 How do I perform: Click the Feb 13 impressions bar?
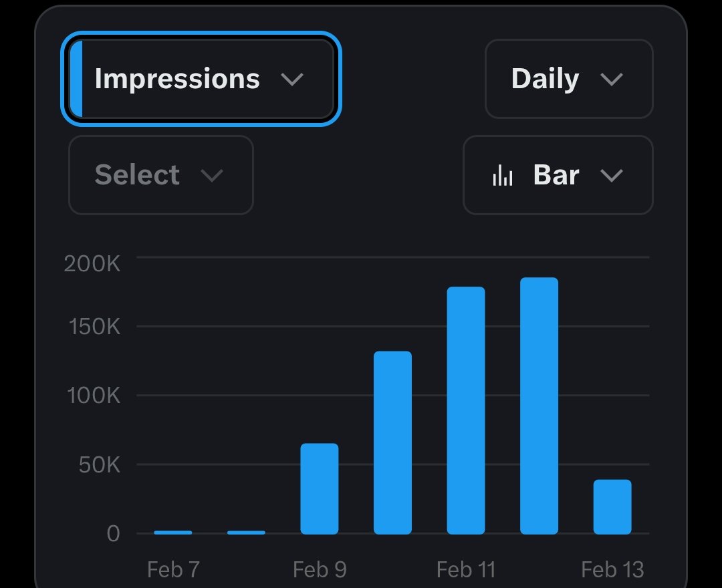click(x=612, y=506)
